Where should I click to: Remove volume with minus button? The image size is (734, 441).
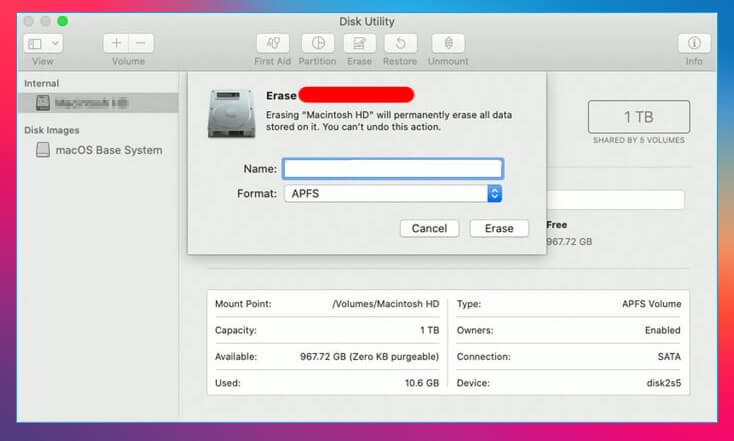coord(141,43)
